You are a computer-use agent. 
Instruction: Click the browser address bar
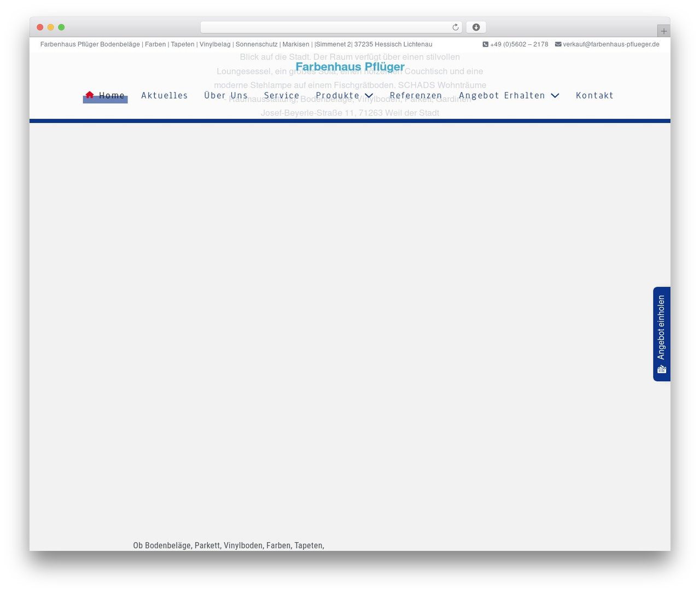pyautogui.click(x=331, y=27)
